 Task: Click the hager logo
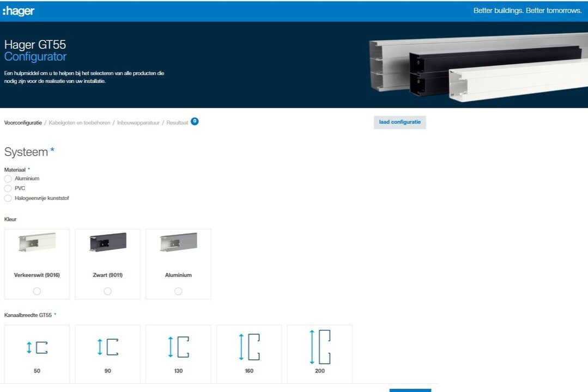[x=19, y=11]
